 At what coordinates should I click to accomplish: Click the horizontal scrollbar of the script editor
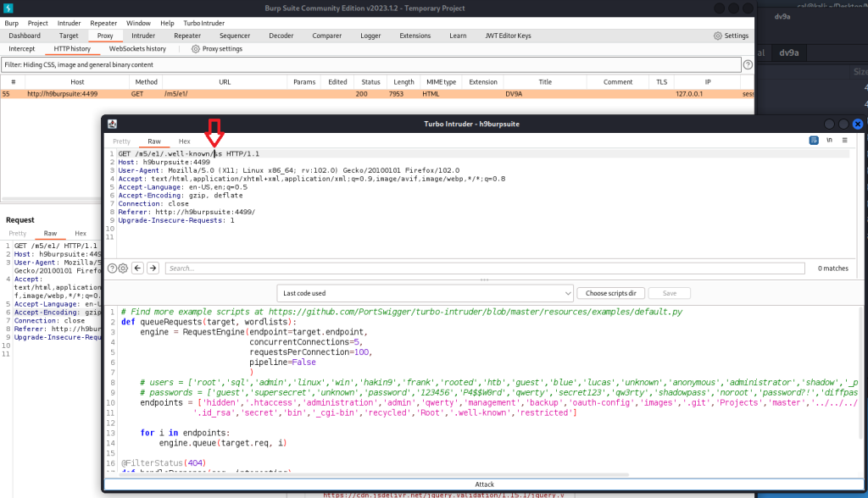(x=368, y=475)
